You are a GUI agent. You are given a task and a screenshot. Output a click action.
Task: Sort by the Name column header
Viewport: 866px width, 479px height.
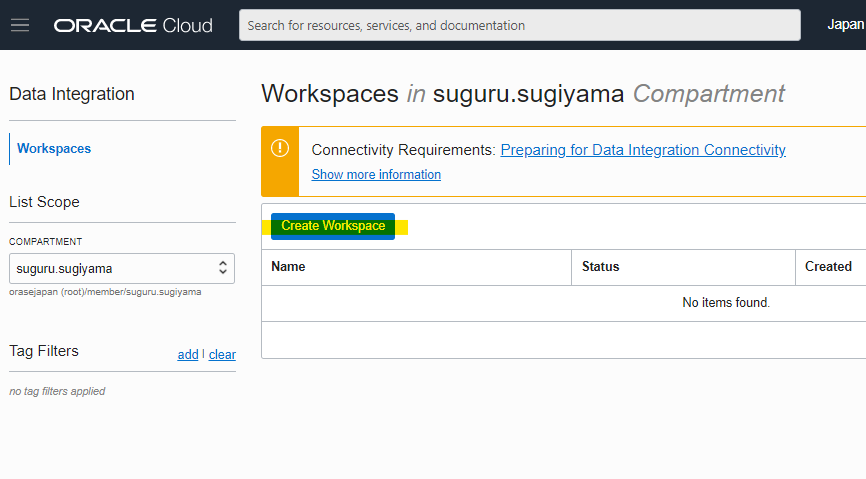pos(288,267)
